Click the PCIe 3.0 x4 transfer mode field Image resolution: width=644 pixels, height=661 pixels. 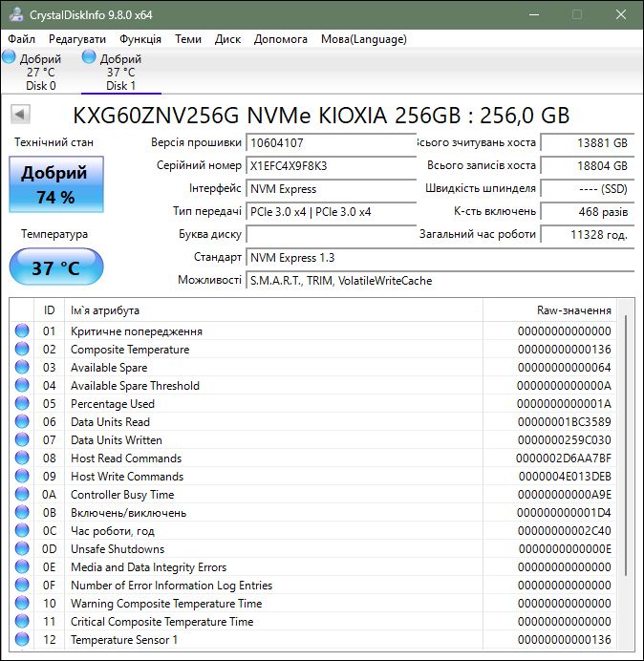click(x=331, y=212)
